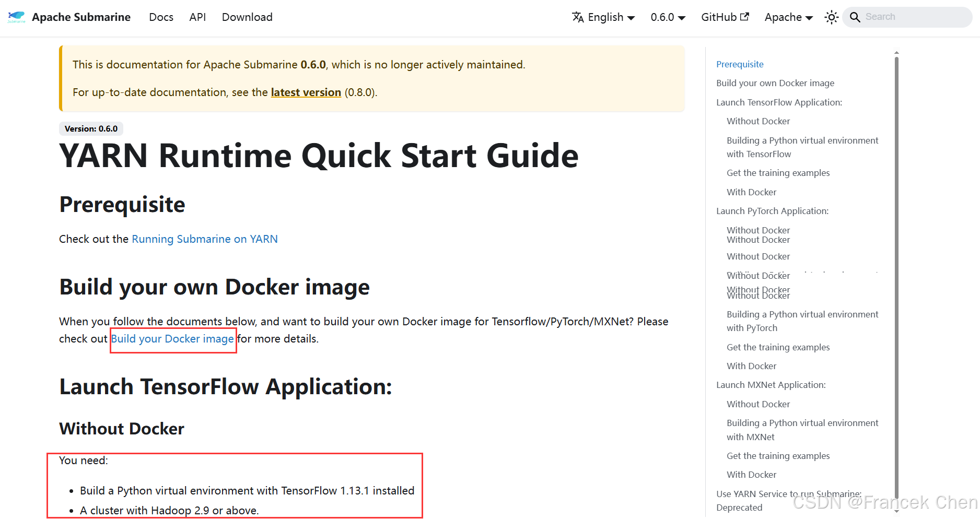
Task: Click the search magnifier icon
Action: coord(855,17)
